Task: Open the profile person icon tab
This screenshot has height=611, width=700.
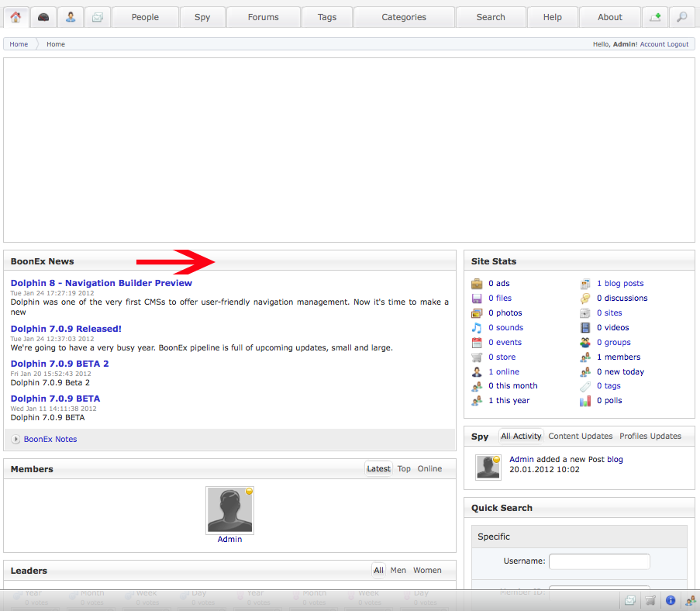Action: coord(71,17)
